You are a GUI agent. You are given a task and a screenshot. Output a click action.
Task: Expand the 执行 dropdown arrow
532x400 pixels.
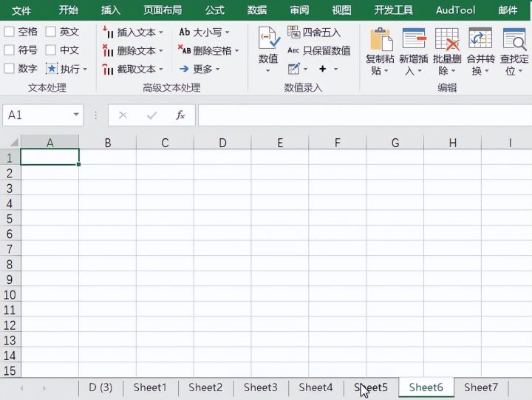pos(85,70)
